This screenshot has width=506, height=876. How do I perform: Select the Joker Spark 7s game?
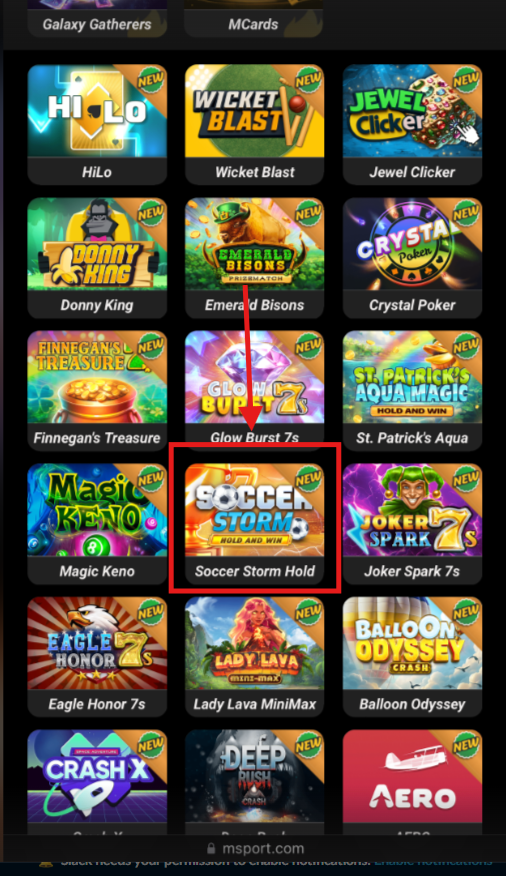click(x=412, y=523)
